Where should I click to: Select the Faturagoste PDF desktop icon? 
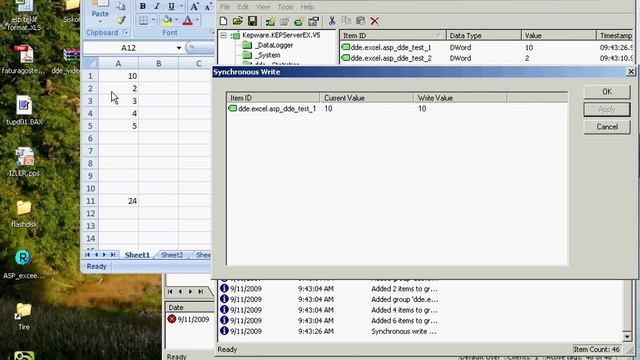point(24,60)
